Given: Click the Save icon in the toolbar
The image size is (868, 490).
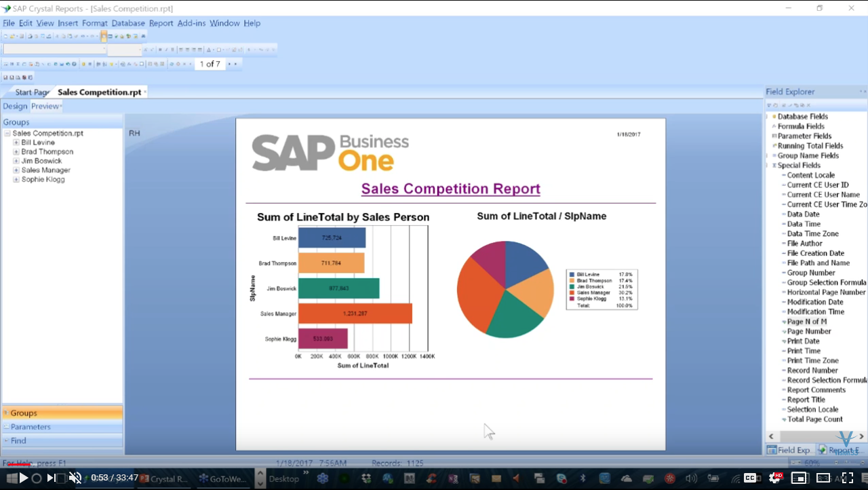Looking at the screenshot, I should [22, 37].
